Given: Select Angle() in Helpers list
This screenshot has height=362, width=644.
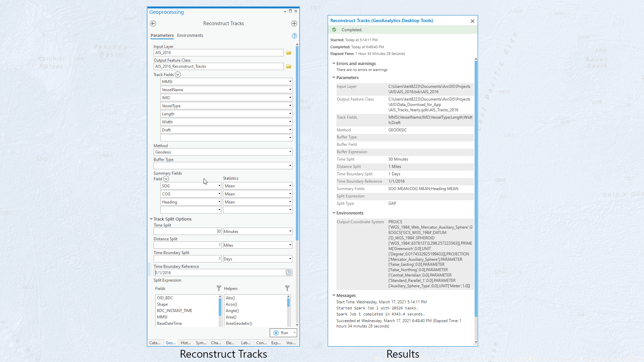Looking at the screenshot, I should pyautogui.click(x=232, y=311).
